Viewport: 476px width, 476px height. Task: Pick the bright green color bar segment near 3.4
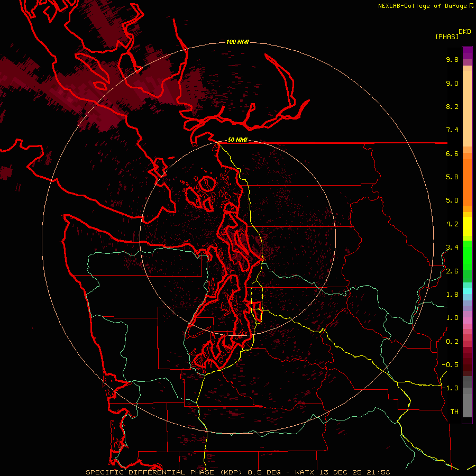click(467, 255)
